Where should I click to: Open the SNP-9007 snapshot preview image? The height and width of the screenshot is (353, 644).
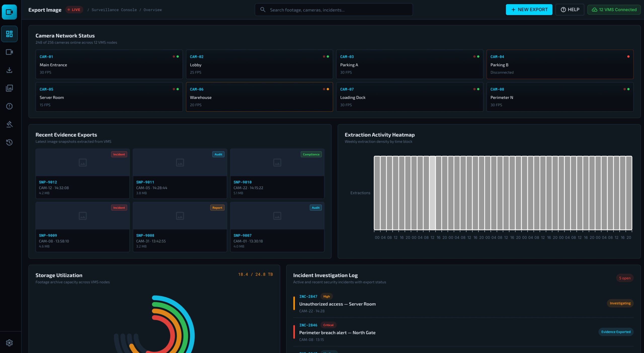tap(277, 216)
